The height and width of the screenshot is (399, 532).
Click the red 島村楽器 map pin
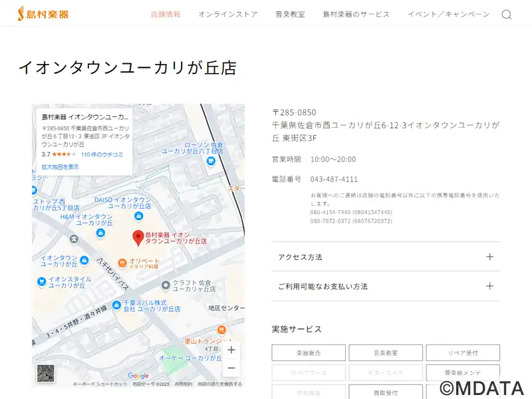(138, 237)
